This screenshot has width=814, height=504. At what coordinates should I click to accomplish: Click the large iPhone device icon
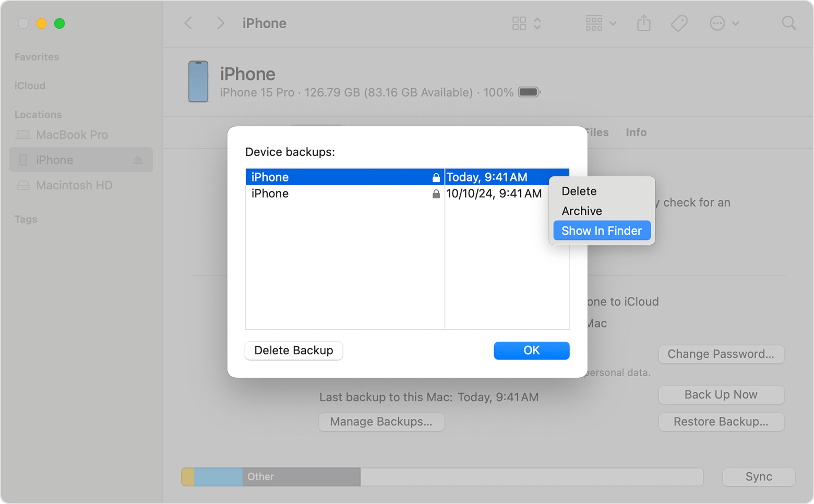tap(198, 81)
